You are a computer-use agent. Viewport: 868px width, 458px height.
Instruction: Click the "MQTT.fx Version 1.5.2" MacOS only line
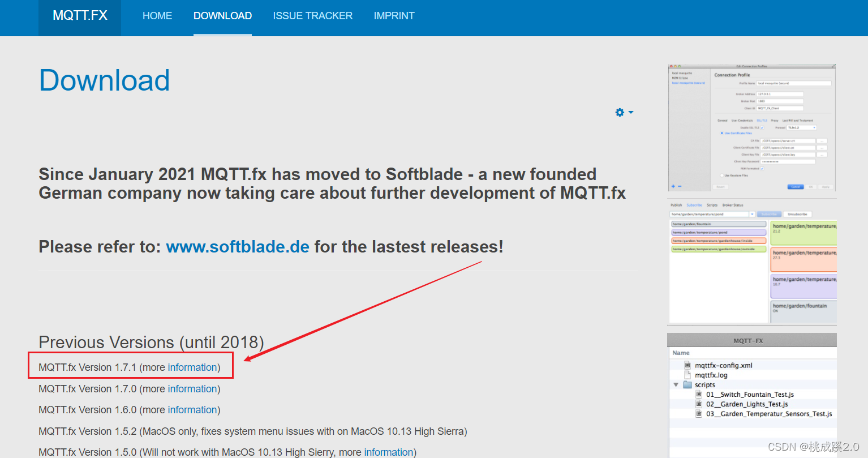pyautogui.click(x=253, y=431)
